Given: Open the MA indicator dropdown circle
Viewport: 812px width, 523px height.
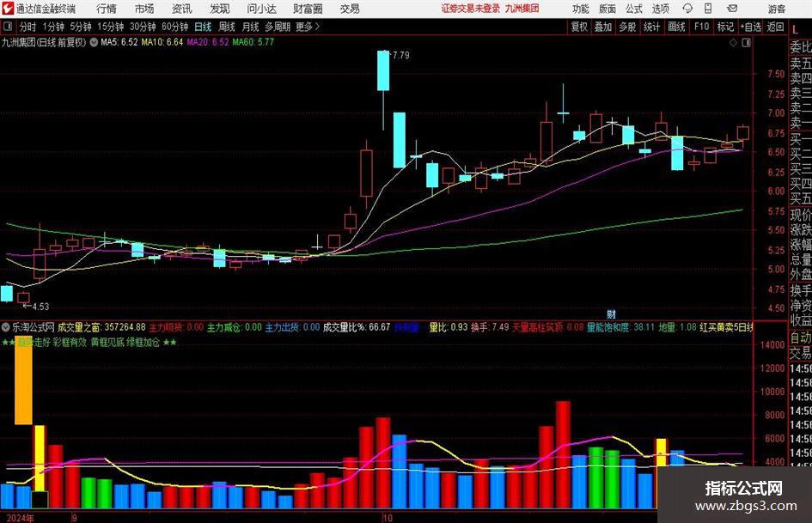Looking at the screenshot, I should pyautogui.click(x=94, y=42).
